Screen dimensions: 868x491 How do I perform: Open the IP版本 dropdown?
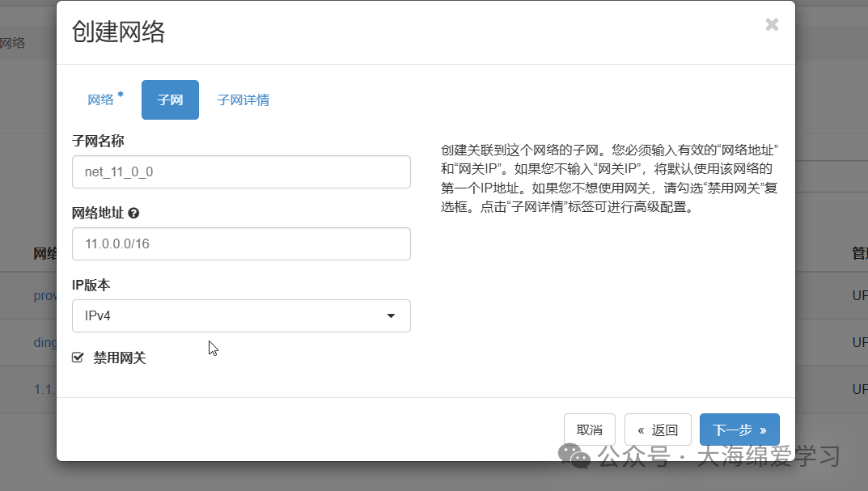tap(241, 315)
